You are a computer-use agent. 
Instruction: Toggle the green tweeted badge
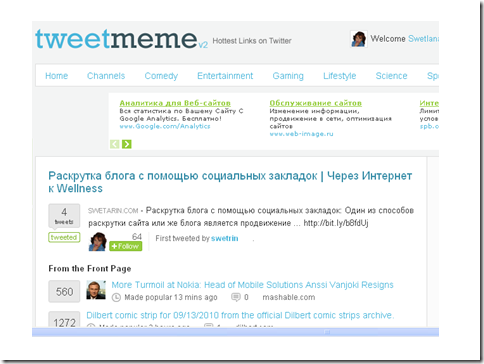(64, 237)
